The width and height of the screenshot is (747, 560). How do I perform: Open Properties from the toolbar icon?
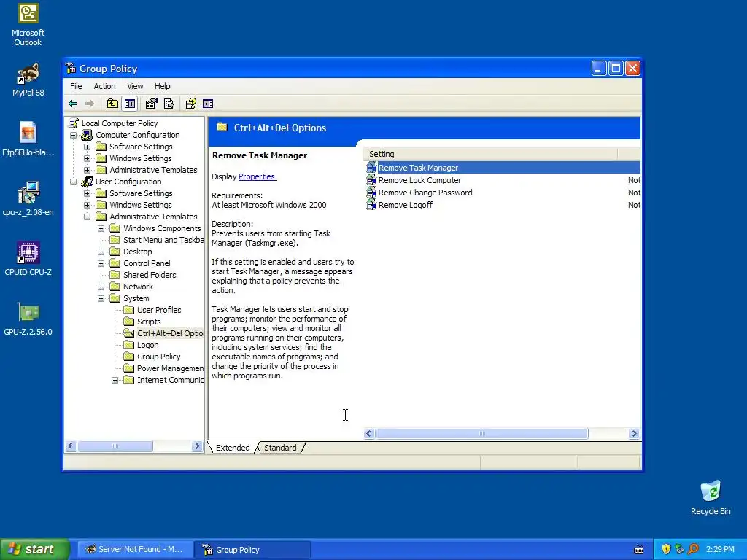click(x=152, y=104)
